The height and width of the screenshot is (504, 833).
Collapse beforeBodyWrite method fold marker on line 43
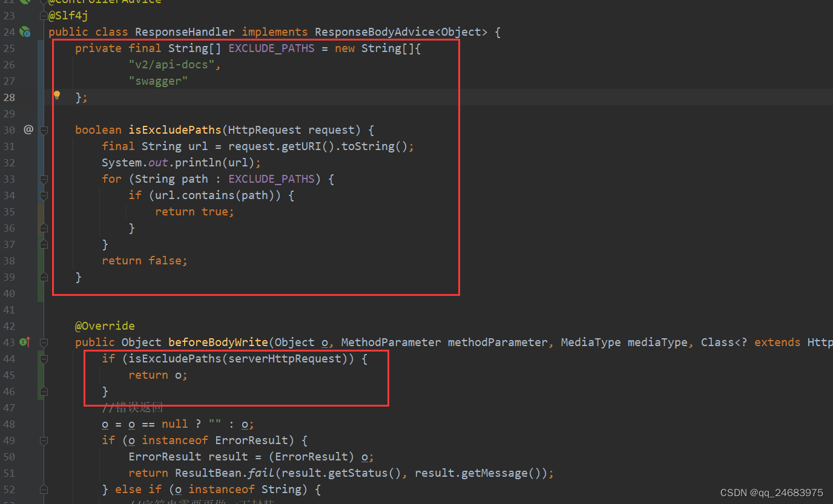point(44,342)
